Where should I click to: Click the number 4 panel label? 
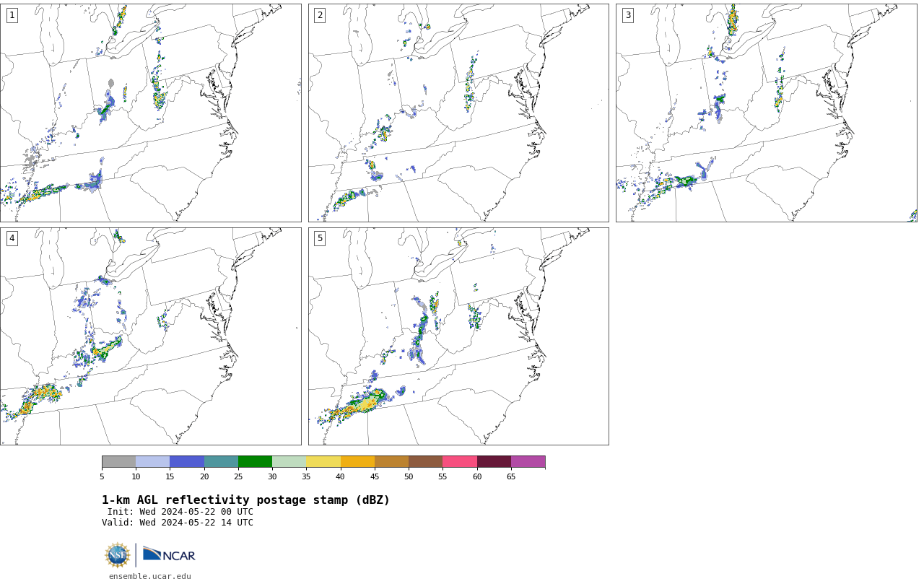tap(12, 238)
